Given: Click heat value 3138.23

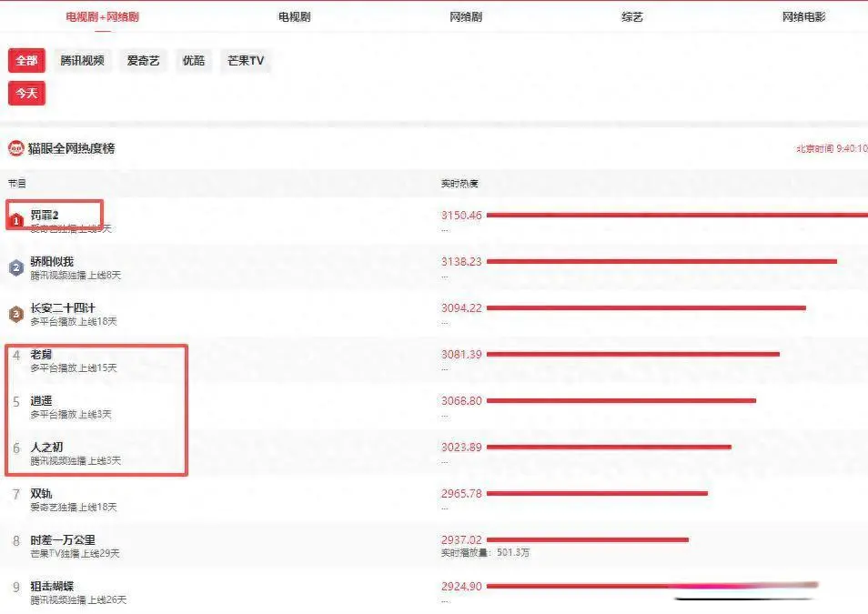Looking at the screenshot, I should click(x=461, y=261).
